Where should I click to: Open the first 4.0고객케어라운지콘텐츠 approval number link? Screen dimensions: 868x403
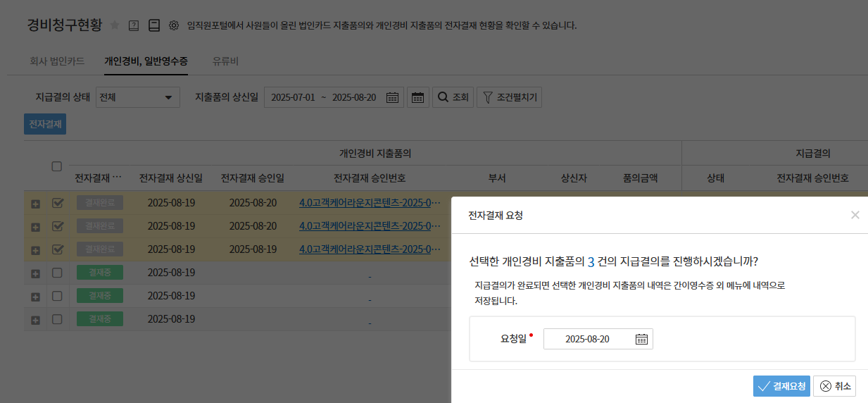(370, 203)
